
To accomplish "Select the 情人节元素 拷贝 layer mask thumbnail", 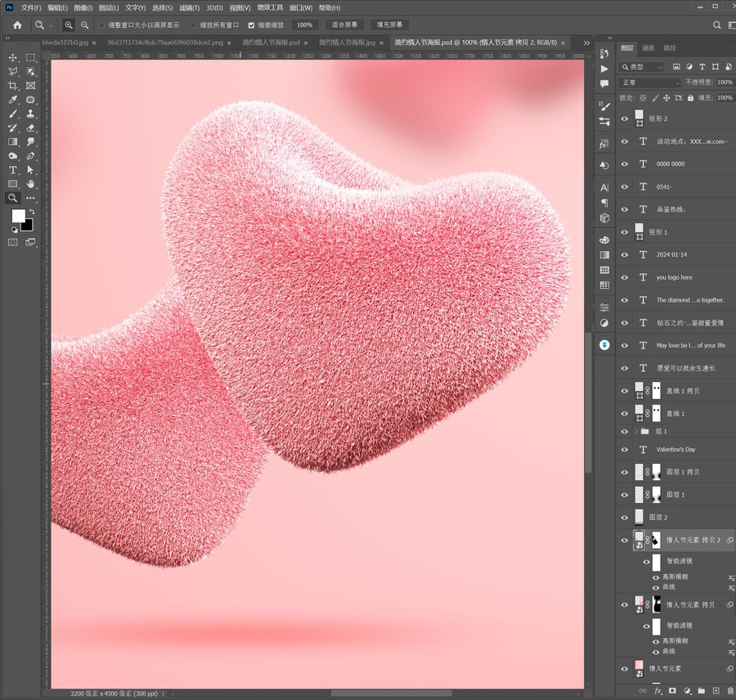I will coord(656,604).
